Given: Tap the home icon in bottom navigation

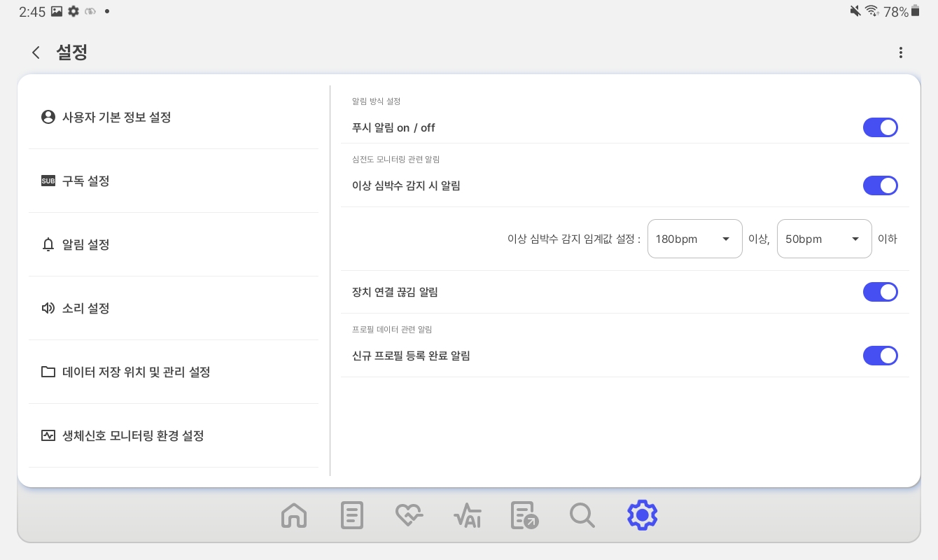Looking at the screenshot, I should tap(294, 516).
